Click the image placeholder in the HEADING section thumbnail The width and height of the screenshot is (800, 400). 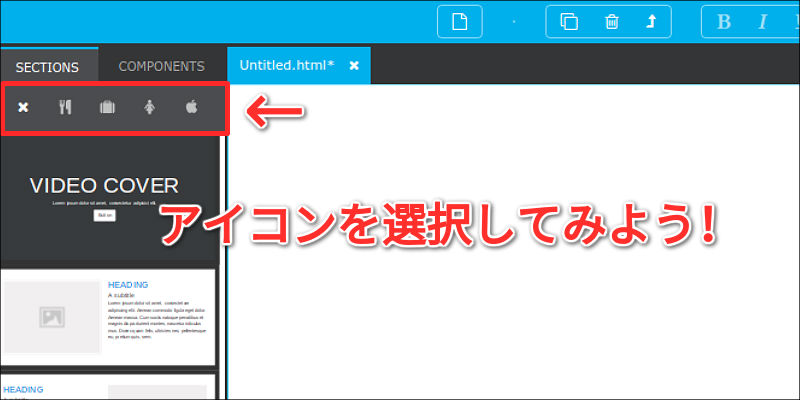pos(52,317)
